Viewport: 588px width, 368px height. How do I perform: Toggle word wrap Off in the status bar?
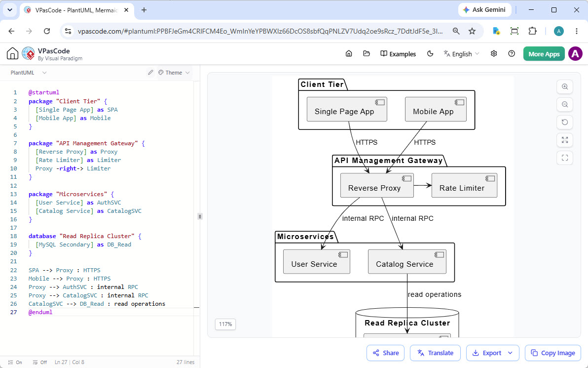(x=40, y=363)
